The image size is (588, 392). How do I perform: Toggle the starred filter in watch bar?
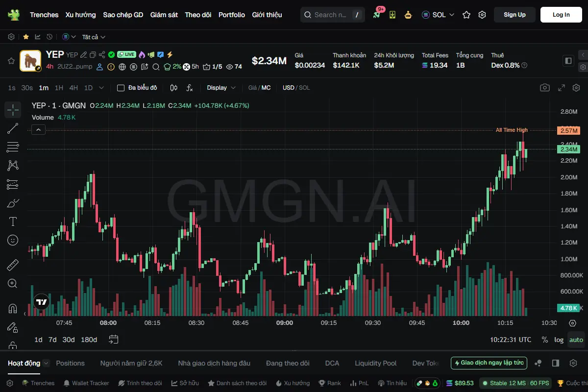(x=25, y=37)
